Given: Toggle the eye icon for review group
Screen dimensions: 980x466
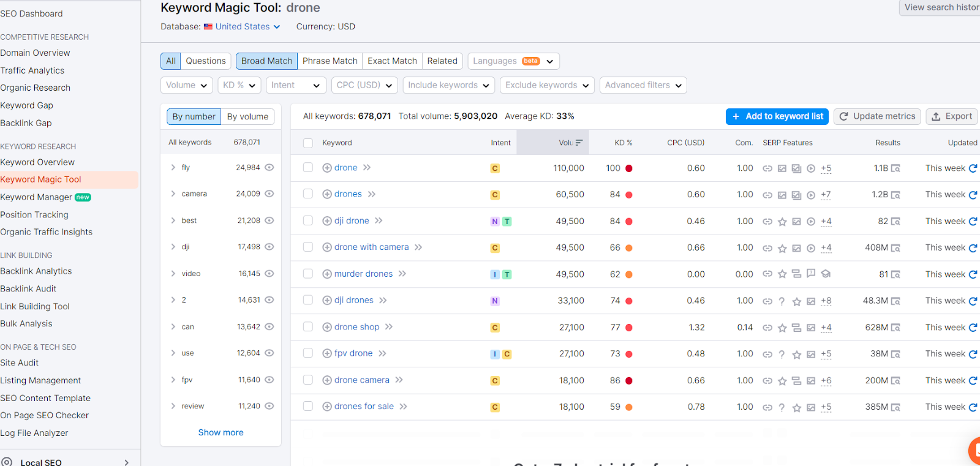Looking at the screenshot, I should pyautogui.click(x=269, y=406).
